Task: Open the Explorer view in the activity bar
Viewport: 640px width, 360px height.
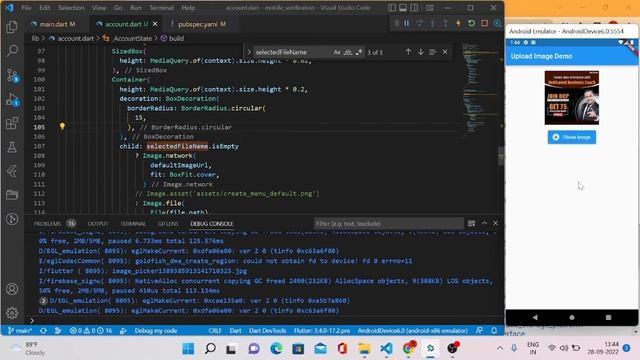Action: click(12, 27)
